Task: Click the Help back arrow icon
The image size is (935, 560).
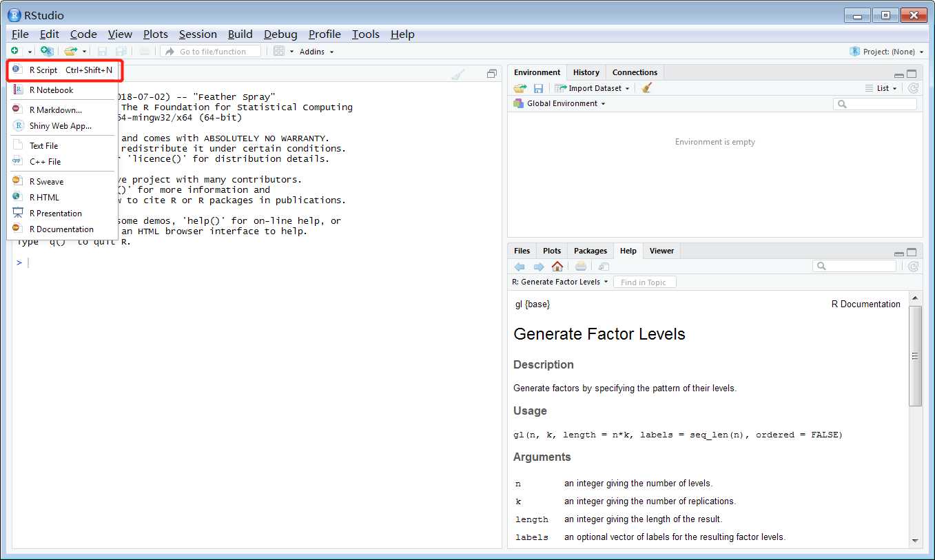Action: pos(520,267)
